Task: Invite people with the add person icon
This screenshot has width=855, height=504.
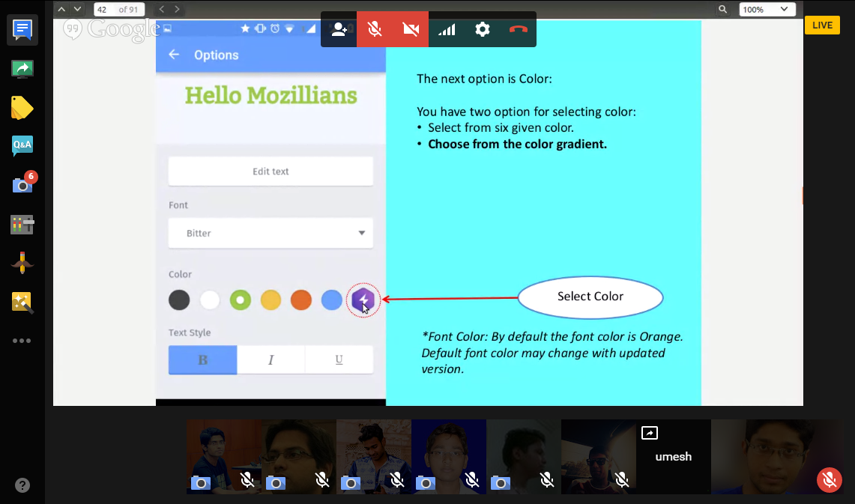Action: tap(339, 29)
